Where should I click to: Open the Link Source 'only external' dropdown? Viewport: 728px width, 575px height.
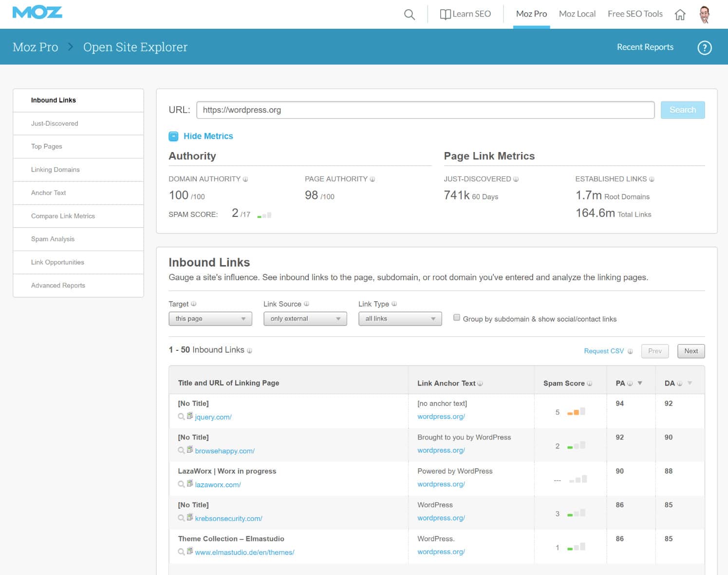(x=305, y=319)
